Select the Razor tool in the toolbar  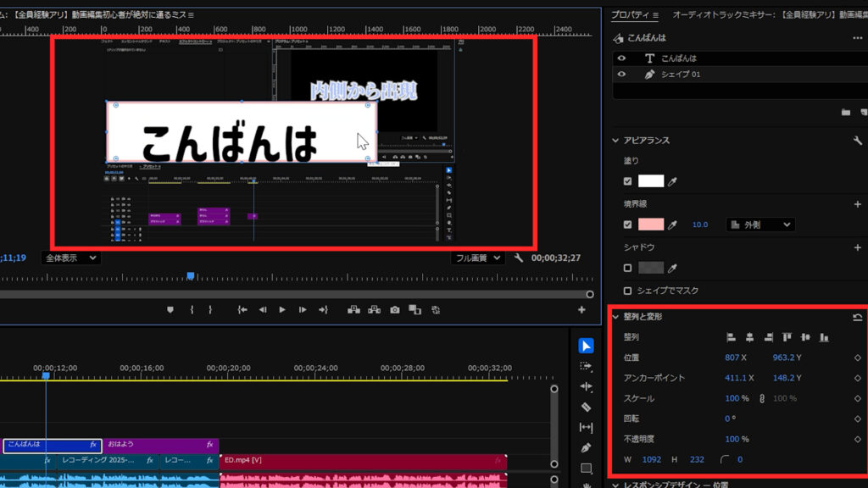(586, 407)
